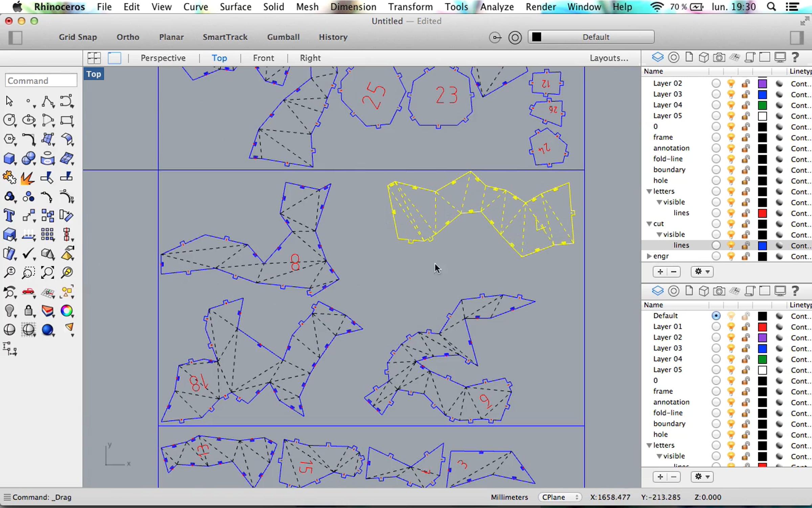Expand the engr layer group
The width and height of the screenshot is (812, 508).
pos(649,256)
